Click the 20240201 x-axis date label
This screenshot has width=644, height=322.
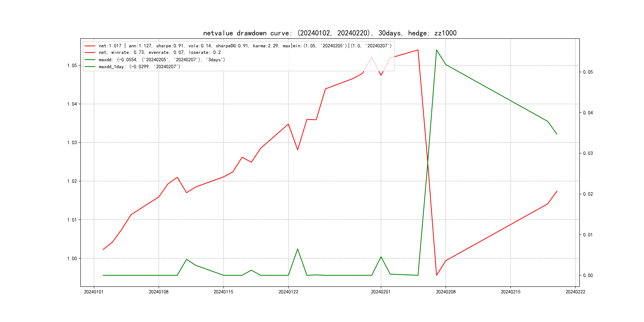[x=381, y=292]
